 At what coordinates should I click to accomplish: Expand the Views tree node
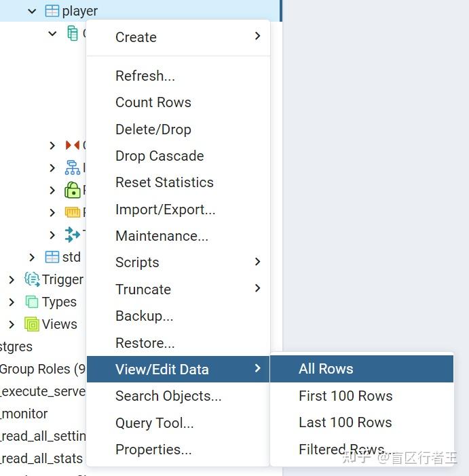pos(12,325)
